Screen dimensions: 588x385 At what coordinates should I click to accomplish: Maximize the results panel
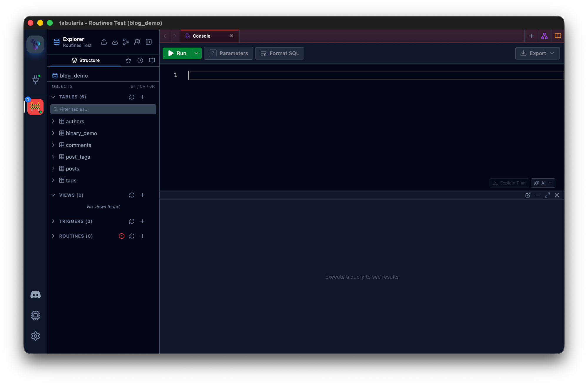(547, 195)
